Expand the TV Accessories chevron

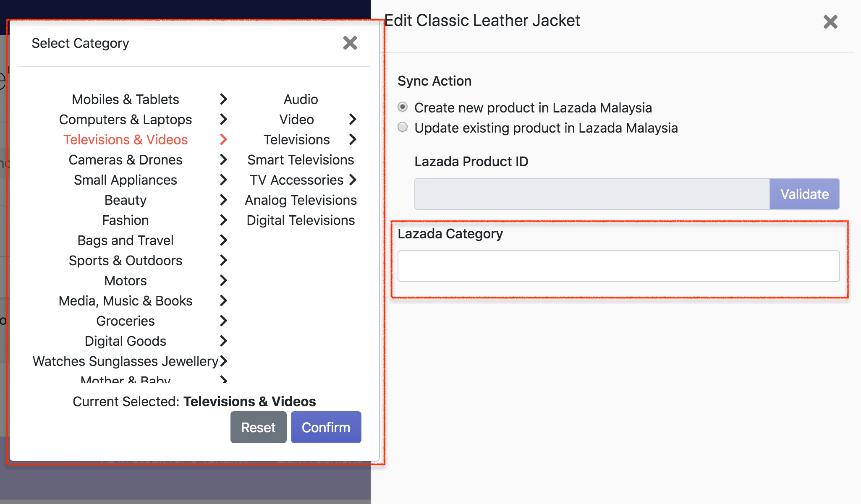(353, 180)
